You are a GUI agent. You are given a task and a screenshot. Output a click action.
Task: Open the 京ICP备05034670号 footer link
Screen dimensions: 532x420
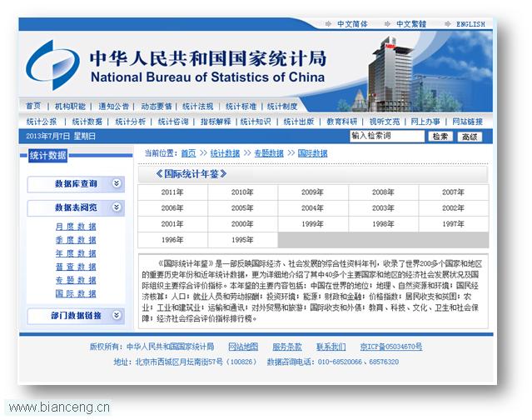tap(390, 347)
